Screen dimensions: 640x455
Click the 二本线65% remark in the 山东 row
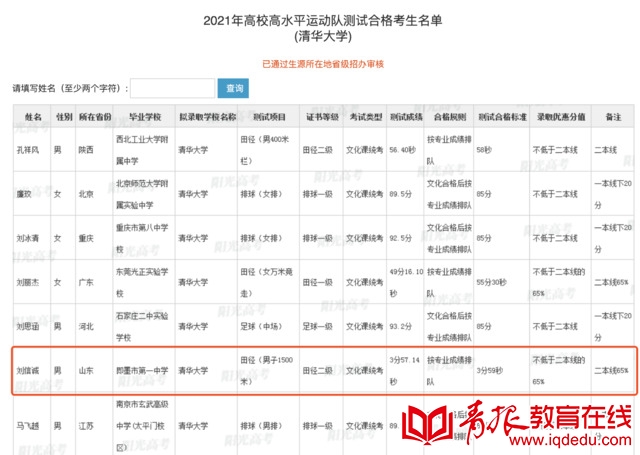pos(611,371)
